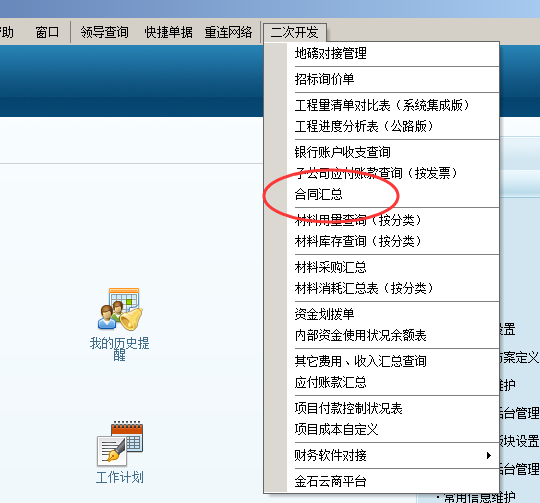The height and width of the screenshot is (503, 540).
Task: Click 领导查询 in the menu bar
Action: [104, 32]
